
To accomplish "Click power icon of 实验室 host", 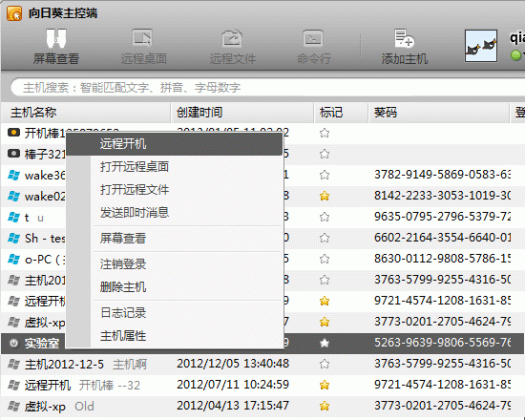I will [x=13, y=344].
